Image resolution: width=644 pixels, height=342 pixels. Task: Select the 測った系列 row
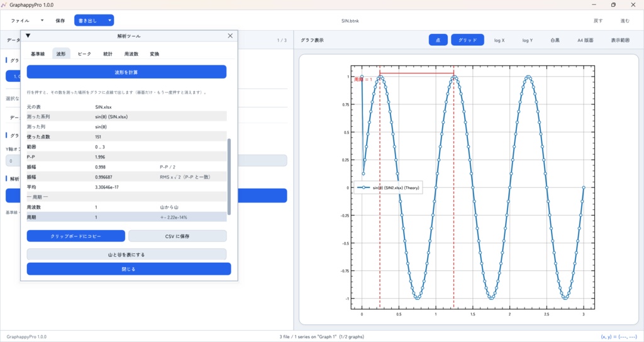tap(126, 116)
